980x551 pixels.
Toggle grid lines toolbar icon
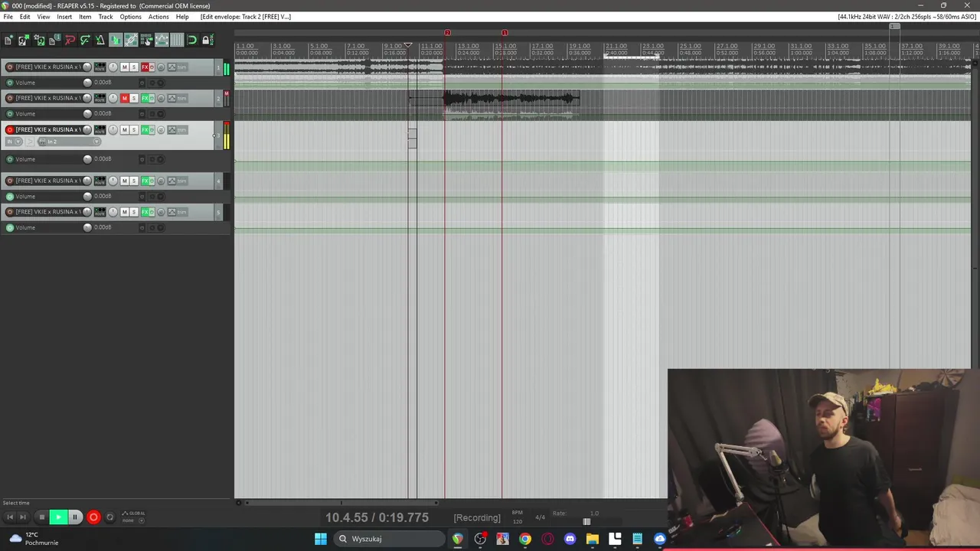(177, 40)
